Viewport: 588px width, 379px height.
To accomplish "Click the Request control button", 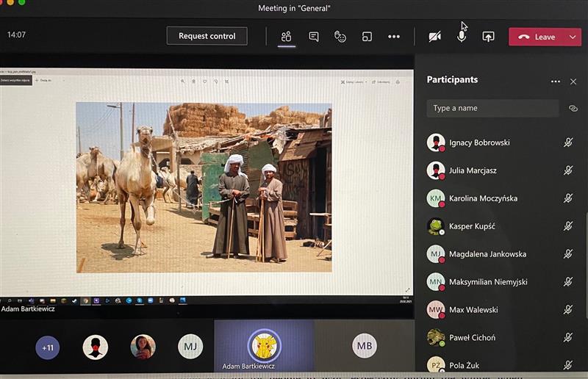I will (207, 36).
